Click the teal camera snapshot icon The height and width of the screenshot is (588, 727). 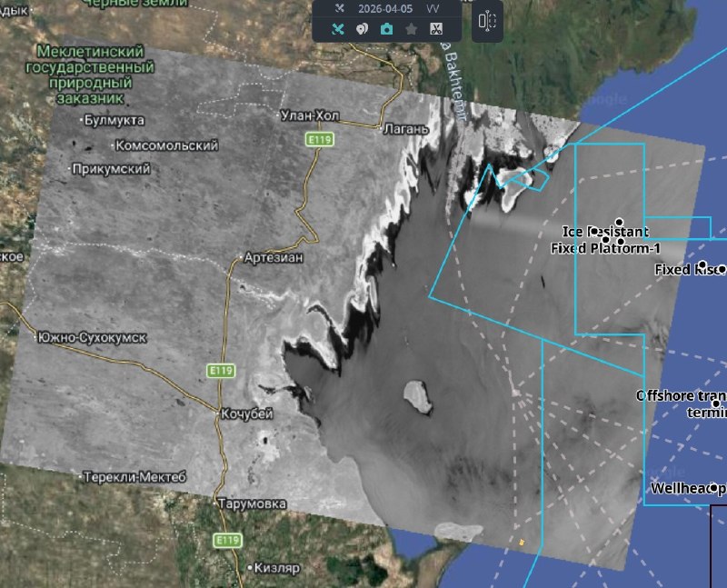(x=386, y=29)
